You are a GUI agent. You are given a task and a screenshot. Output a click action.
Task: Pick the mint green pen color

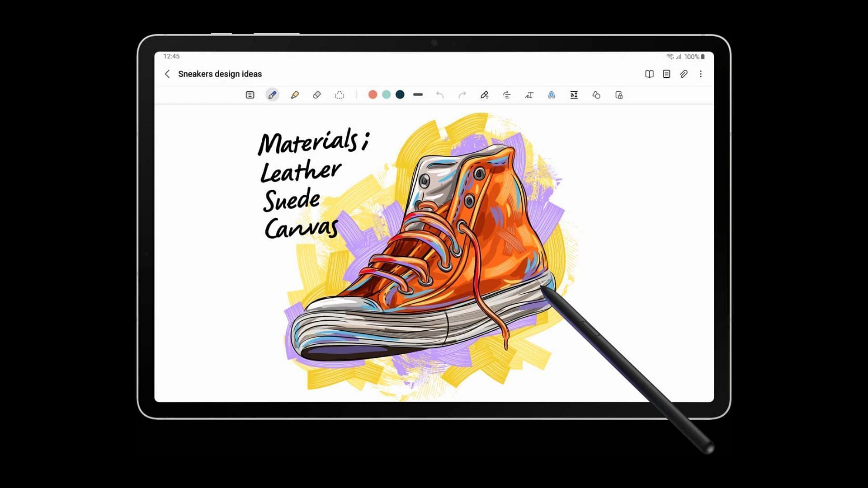(x=387, y=94)
